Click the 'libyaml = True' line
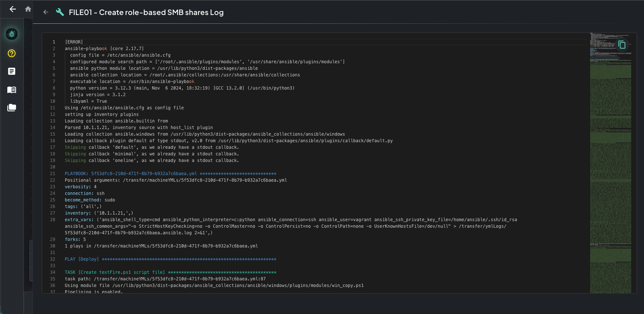Image resolution: width=644 pixels, height=314 pixels. (x=89, y=101)
